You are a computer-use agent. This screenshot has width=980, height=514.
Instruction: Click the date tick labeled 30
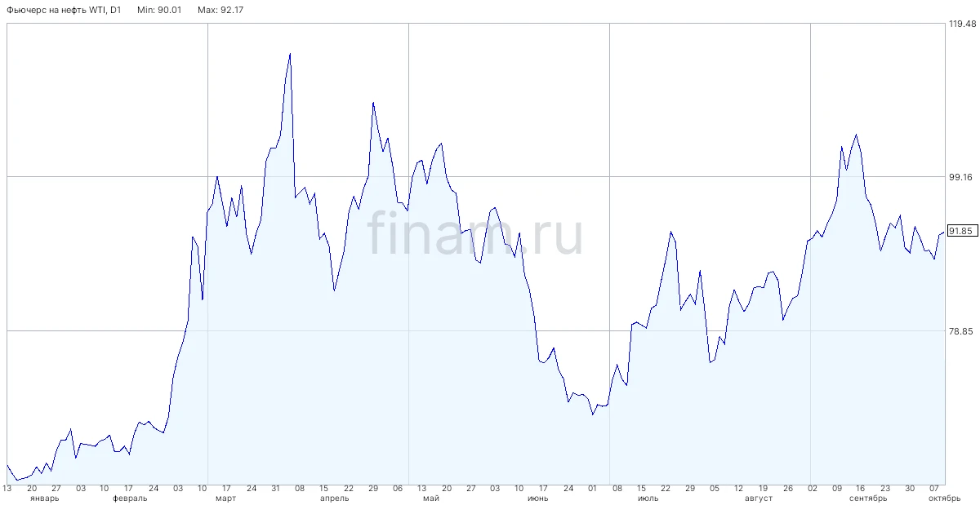pyautogui.click(x=909, y=488)
